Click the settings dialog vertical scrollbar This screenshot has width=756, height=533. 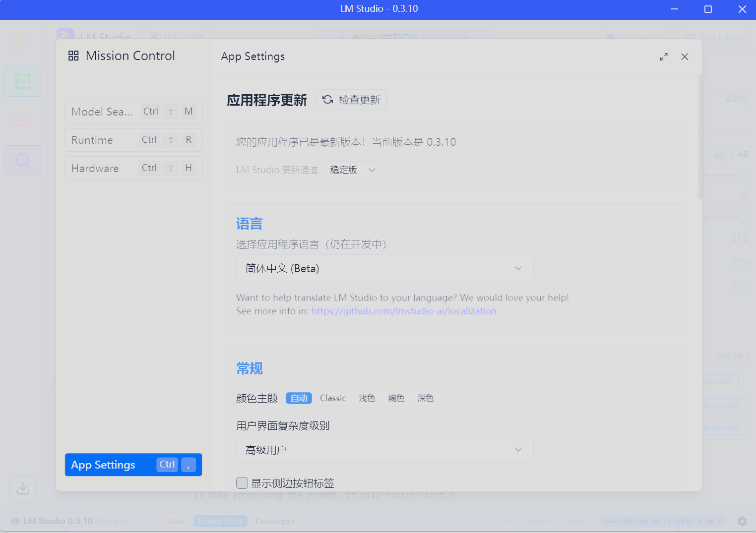(x=700, y=137)
